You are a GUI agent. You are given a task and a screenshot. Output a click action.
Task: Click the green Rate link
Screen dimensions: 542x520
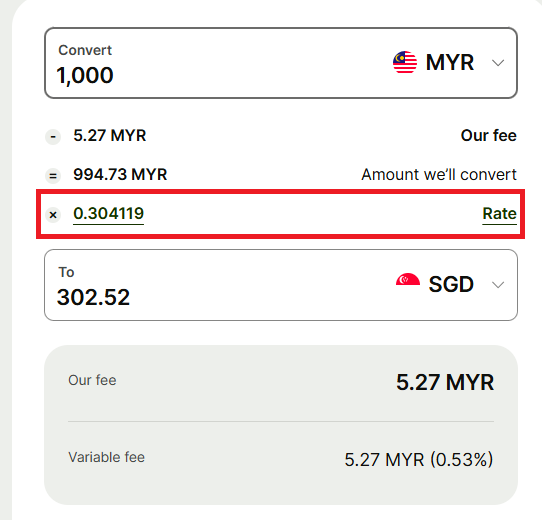tap(499, 214)
